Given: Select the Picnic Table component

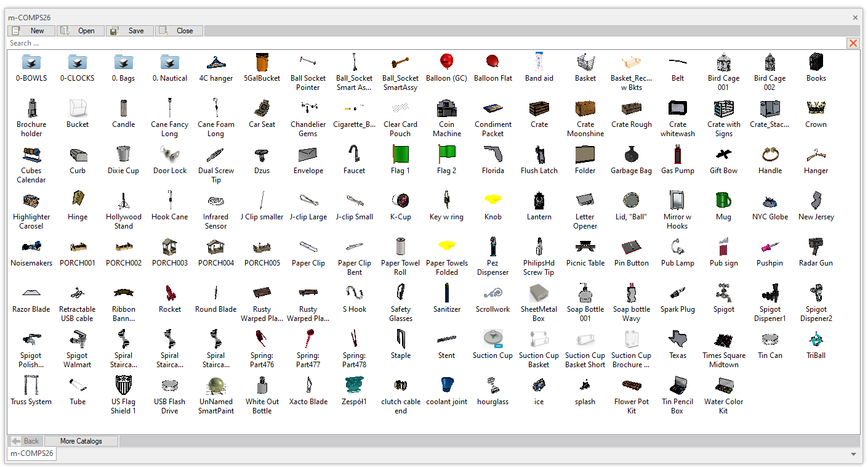Looking at the screenshot, I should 585,247.
